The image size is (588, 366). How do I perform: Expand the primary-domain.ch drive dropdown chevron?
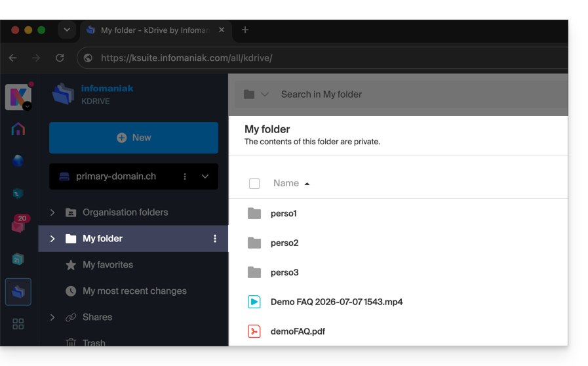pos(205,176)
